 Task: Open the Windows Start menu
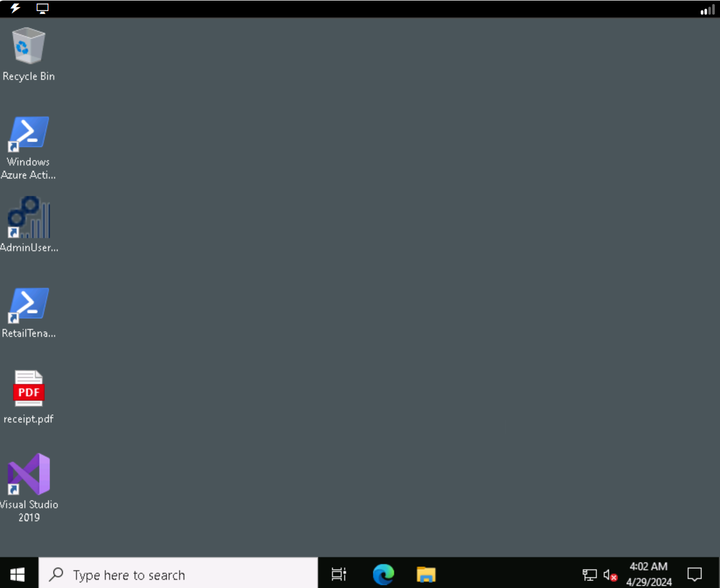pos(17,575)
